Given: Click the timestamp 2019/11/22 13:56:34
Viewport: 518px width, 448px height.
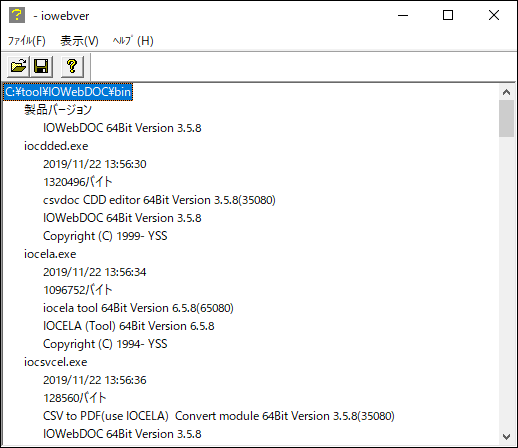Looking at the screenshot, I should click(95, 272).
